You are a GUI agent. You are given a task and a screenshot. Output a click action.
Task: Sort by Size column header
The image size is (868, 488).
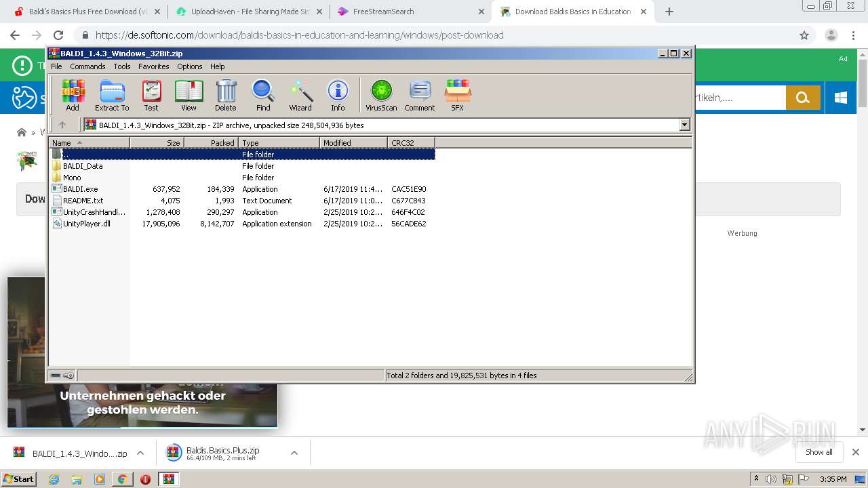pos(157,142)
